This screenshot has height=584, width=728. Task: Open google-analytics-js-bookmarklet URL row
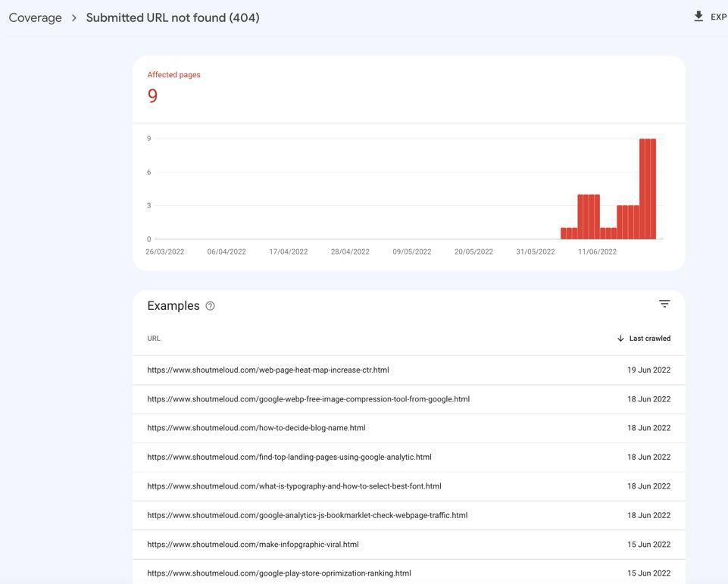coord(307,515)
